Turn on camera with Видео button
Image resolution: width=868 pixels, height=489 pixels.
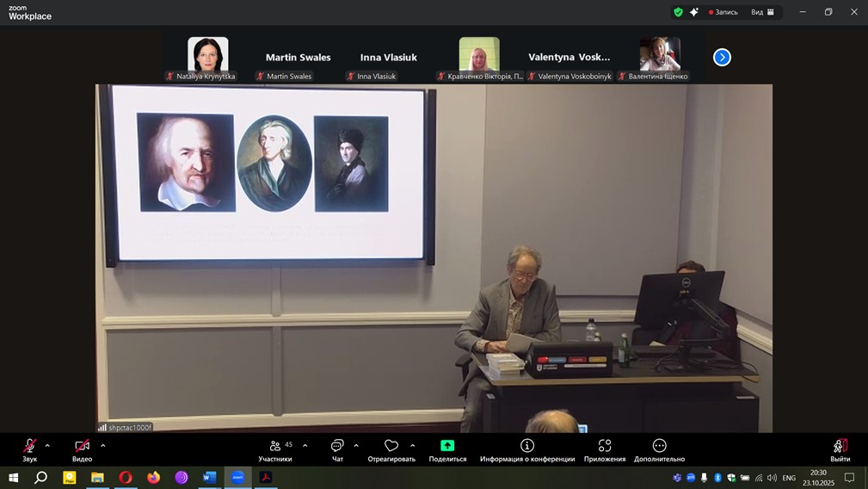coord(82,449)
